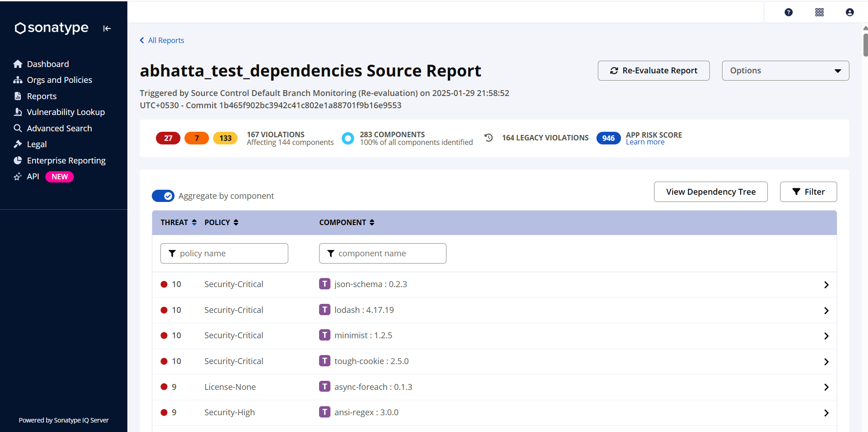Focus the component name filter field
868x432 pixels.
click(x=383, y=253)
